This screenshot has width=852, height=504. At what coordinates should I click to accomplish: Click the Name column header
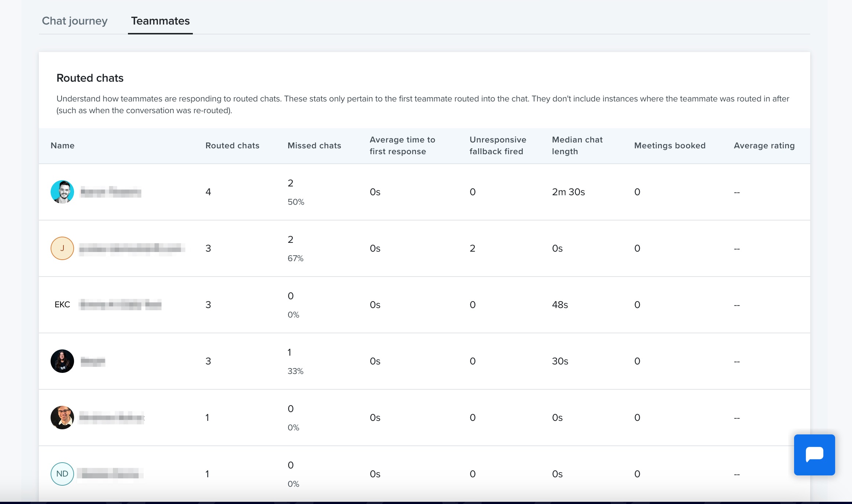(x=63, y=145)
